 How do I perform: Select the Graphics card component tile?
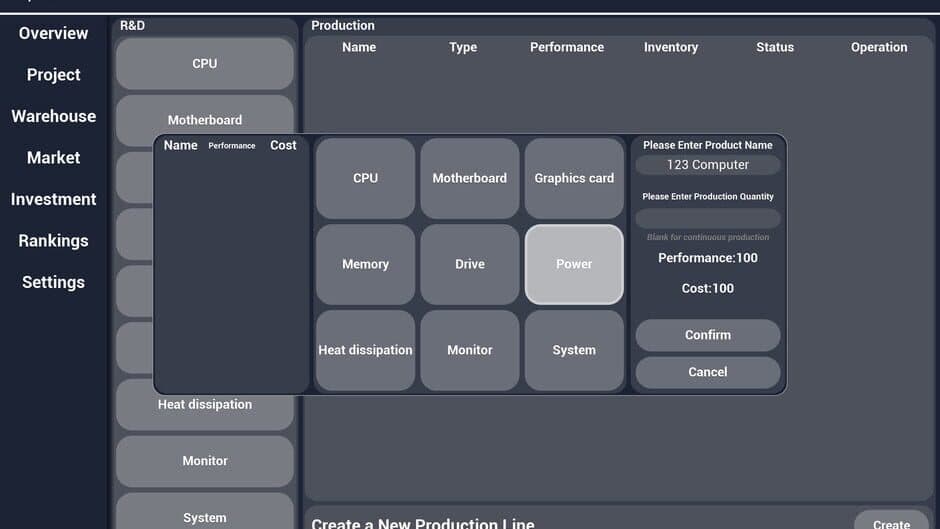pyautogui.click(x=574, y=178)
